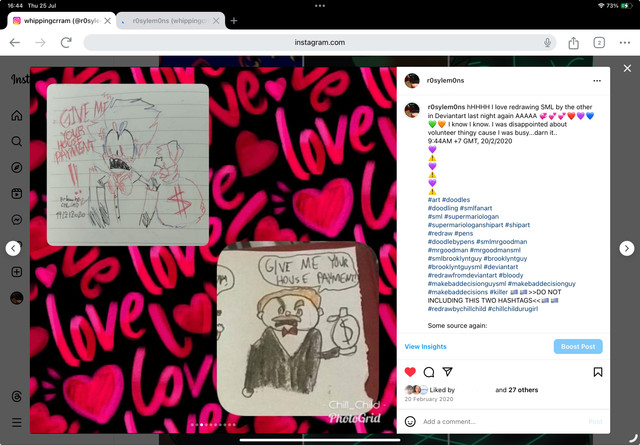Viewport: 640px width, 445px height.
Task: Open the #redrawbychillchild hashtag
Action: (457, 309)
